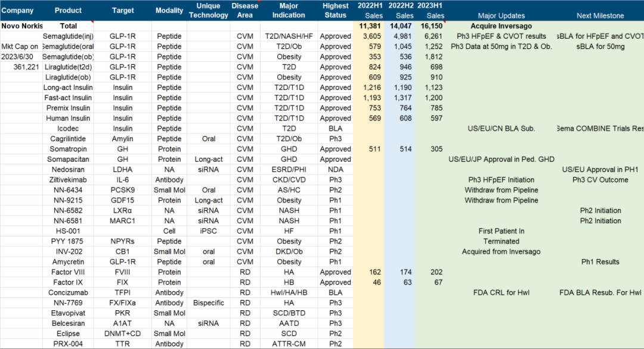
Task: Click the Somatropin product cell
Action: [68, 149]
